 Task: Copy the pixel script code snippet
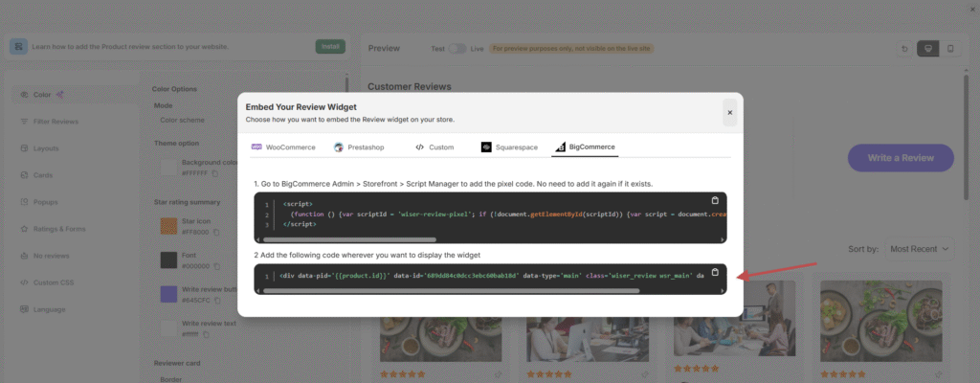click(x=714, y=200)
